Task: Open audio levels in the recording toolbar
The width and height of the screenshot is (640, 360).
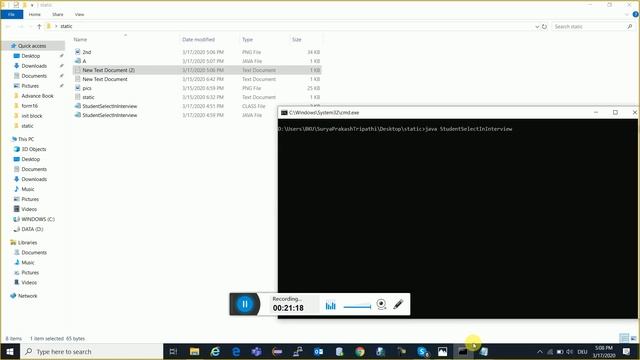Action: [x=331, y=305]
